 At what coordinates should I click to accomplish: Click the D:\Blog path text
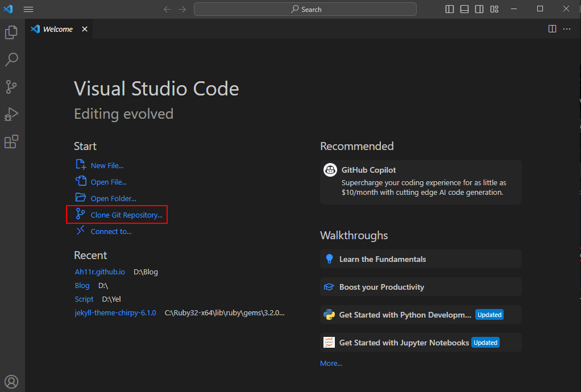(x=146, y=272)
